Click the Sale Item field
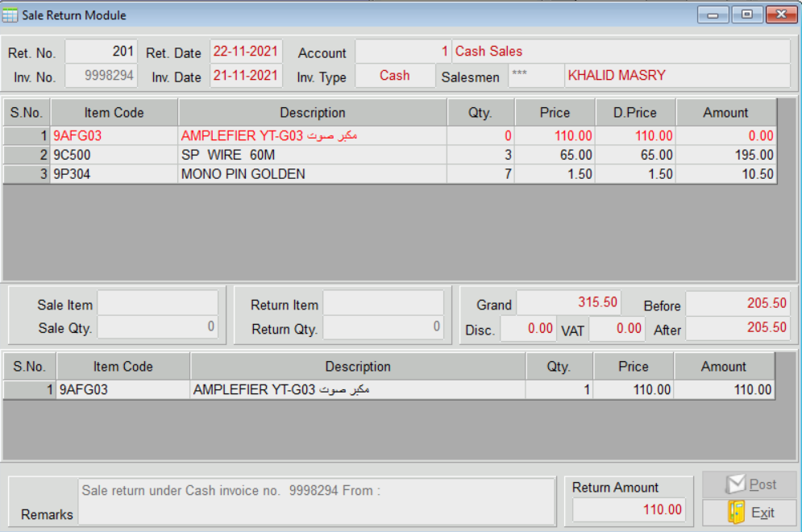The height and width of the screenshot is (532, 802). tap(157, 304)
